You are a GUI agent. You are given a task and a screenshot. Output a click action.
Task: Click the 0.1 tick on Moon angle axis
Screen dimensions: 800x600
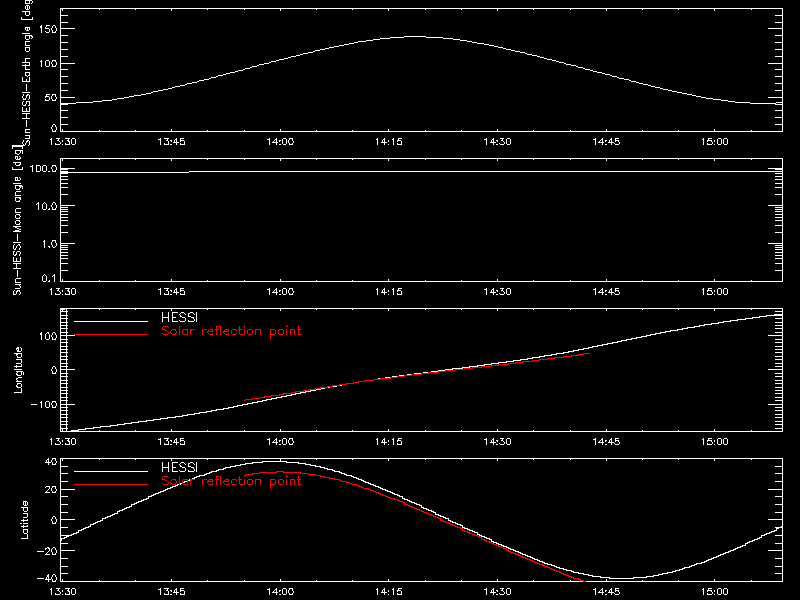click(x=49, y=278)
